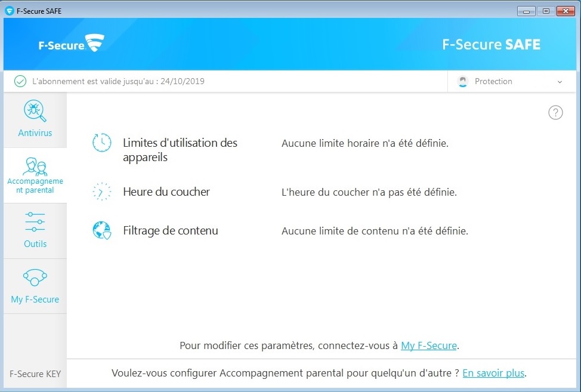
Task: Switch to the Antivirus tab label
Action: click(x=35, y=132)
